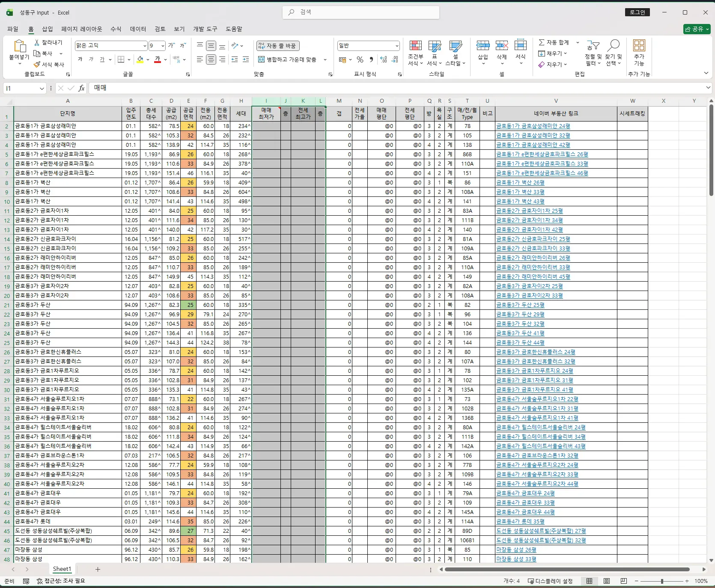Screen dimensions: 715x588
Task: Click the search magnifier in title bar
Action: pos(291,12)
